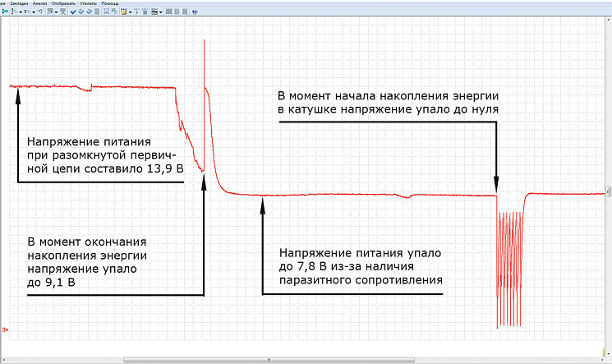
Task: Click the gray document page icon
Action: click(97, 12)
